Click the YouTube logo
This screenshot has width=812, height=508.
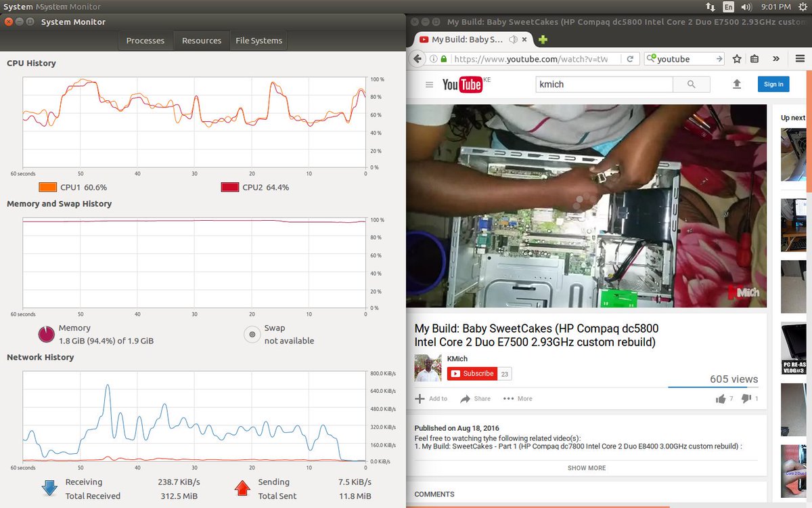pos(463,85)
